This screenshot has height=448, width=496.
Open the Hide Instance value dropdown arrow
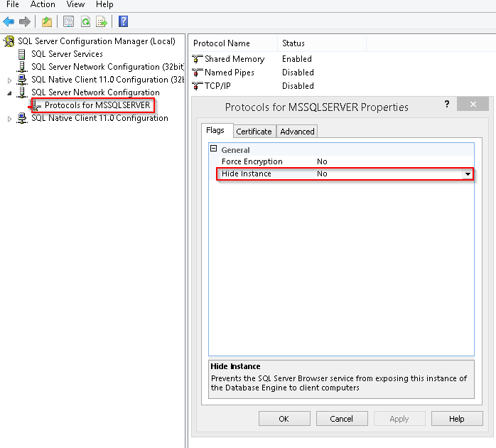(468, 174)
